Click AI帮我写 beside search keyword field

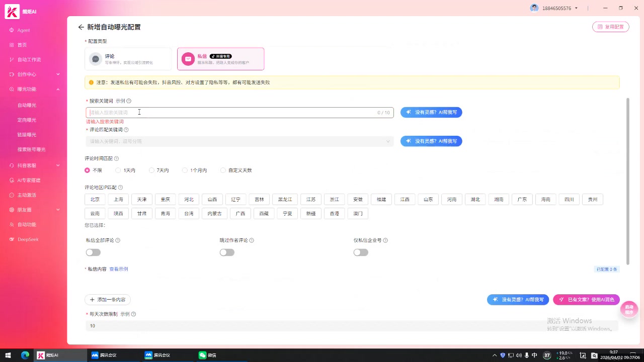[x=431, y=113]
